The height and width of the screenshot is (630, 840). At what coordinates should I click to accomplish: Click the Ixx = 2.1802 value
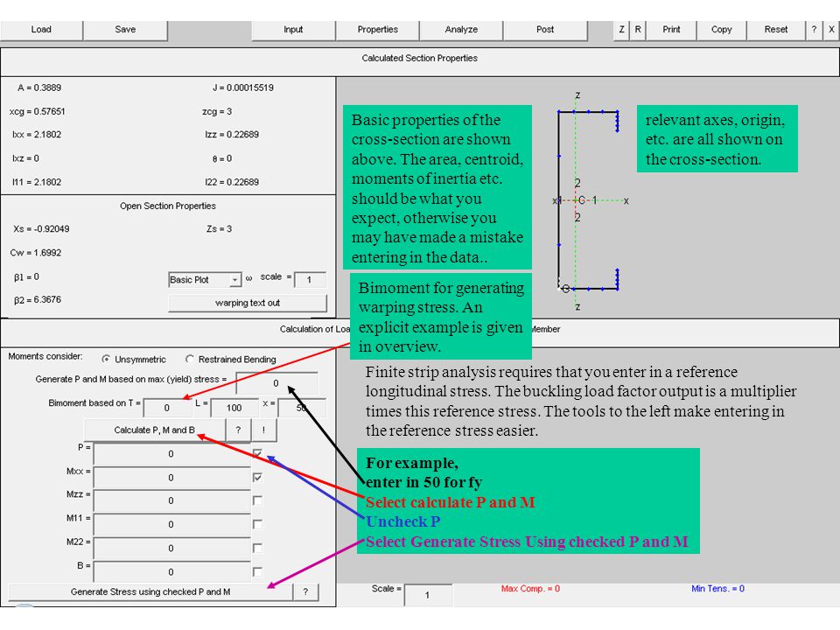tap(37, 135)
